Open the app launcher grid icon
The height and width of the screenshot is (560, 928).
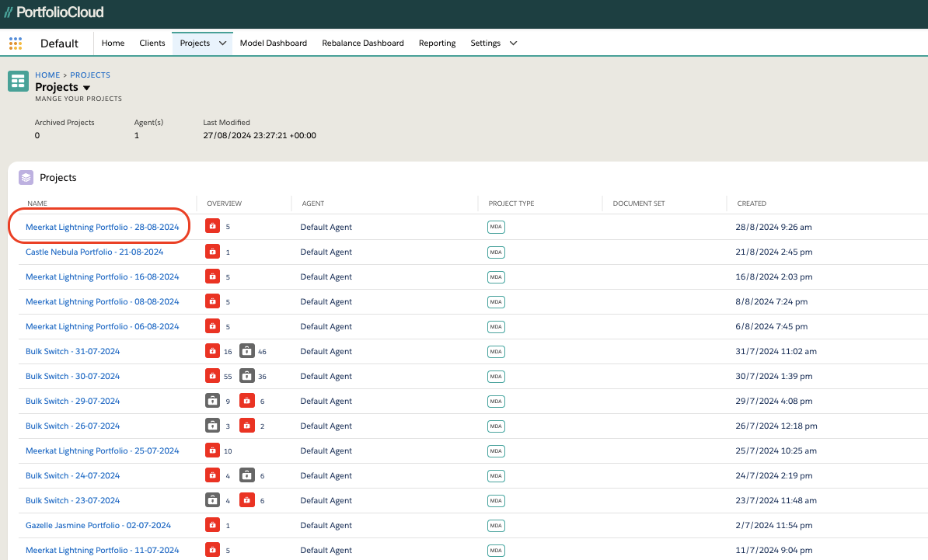[x=15, y=43]
